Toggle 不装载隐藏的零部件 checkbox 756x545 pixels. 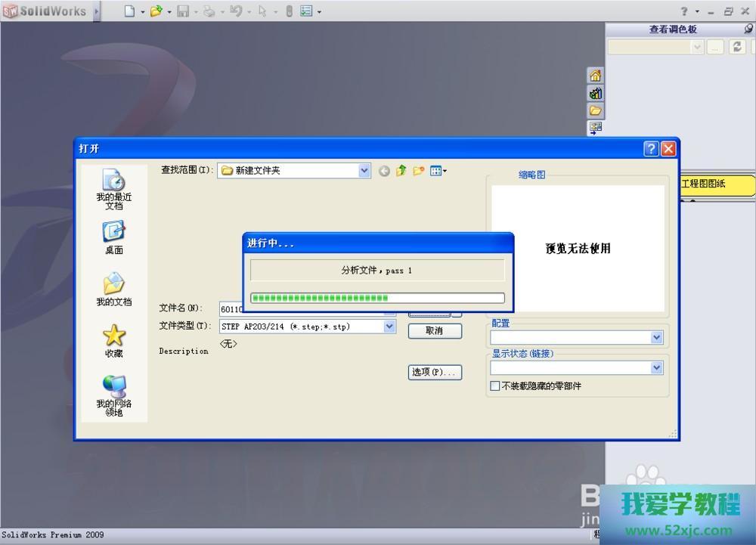pyautogui.click(x=495, y=386)
